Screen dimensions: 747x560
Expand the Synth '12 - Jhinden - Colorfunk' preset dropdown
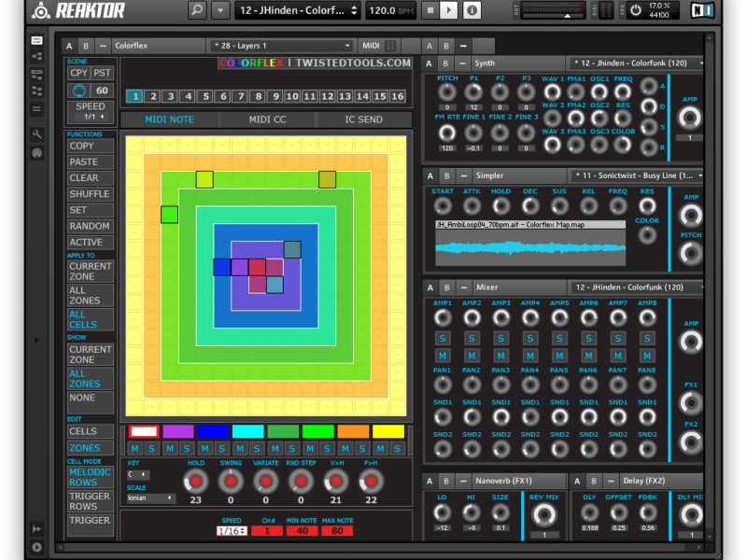click(637, 63)
